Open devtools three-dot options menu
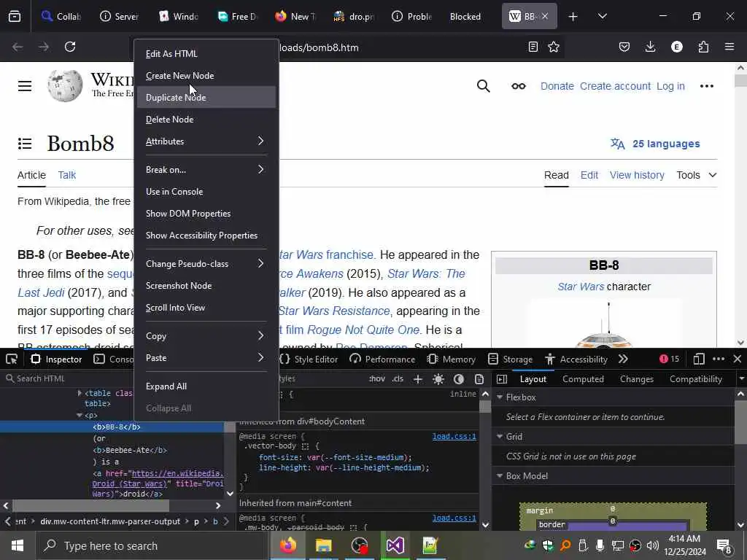 pyautogui.click(x=719, y=359)
